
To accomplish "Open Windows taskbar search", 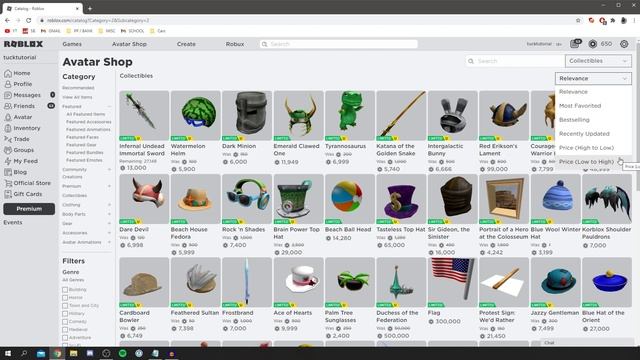I will (x=24, y=353).
